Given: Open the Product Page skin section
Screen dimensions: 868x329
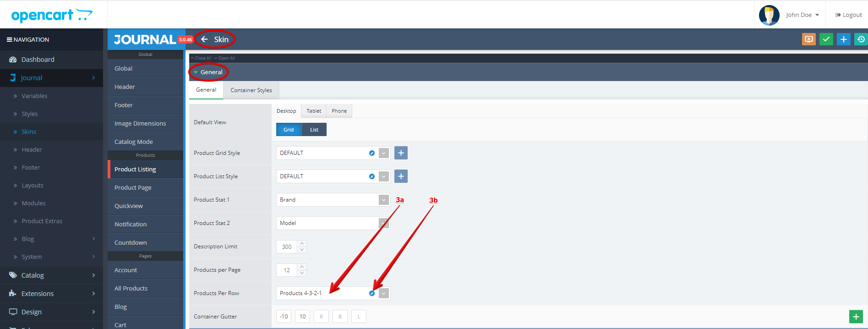Looking at the screenshot, I should [146, 188].
